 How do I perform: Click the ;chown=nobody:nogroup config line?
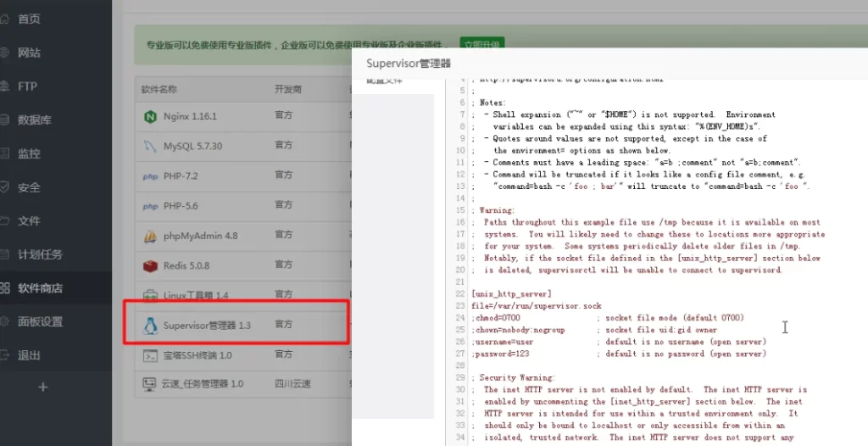[x=594, y=330]
